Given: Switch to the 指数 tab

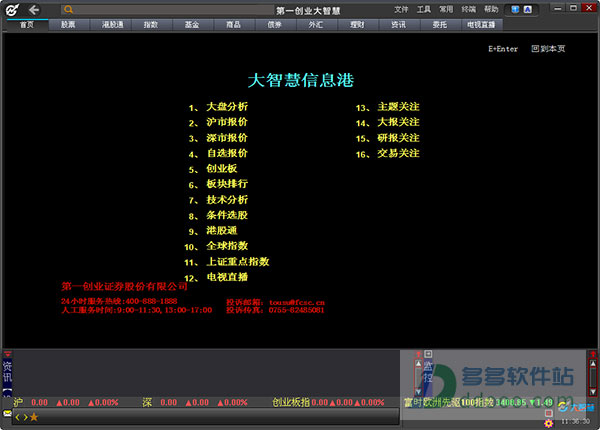Looking at the screenshot, I should 151,25.
